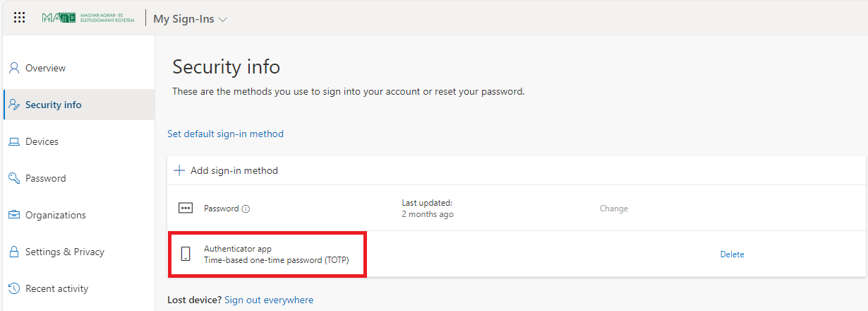Click the Devices laptop icon
The height and width of the screenshot is (311, 868).
click(x=13, y=142)
